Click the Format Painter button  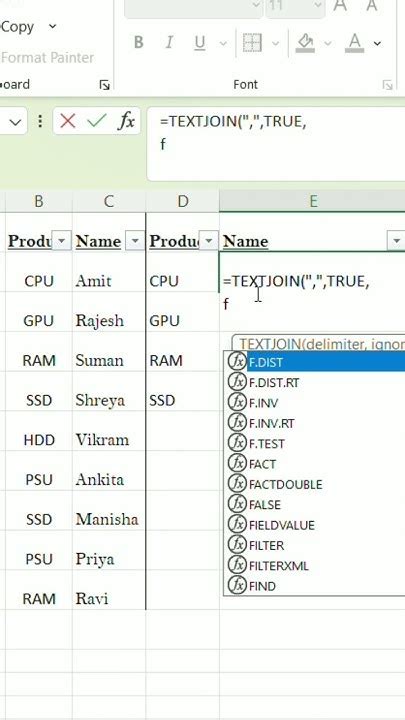tap(47, 58)
